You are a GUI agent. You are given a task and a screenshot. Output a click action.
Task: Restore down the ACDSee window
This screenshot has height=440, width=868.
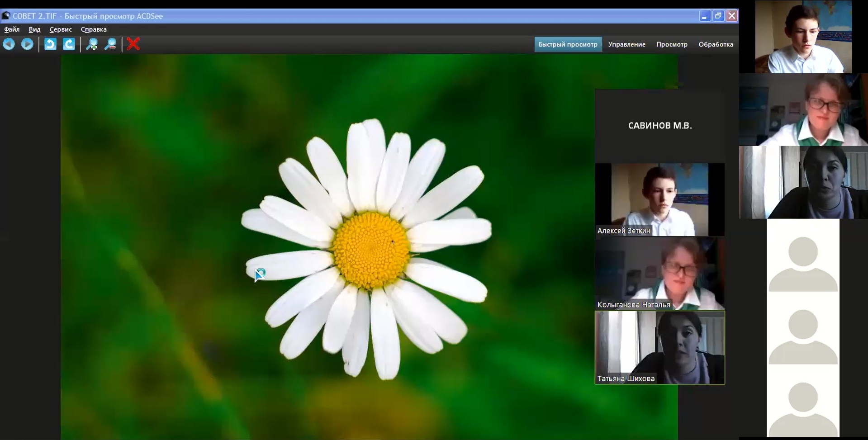(718, 16)
